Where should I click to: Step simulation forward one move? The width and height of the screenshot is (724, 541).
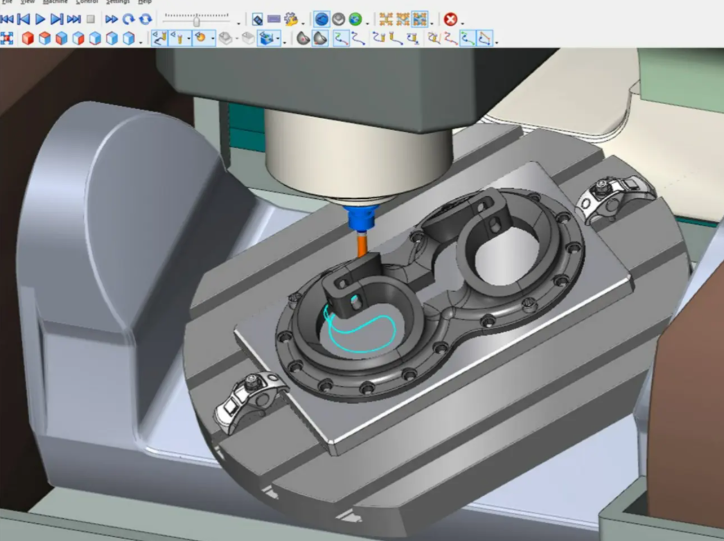click(x=57, y=19)
